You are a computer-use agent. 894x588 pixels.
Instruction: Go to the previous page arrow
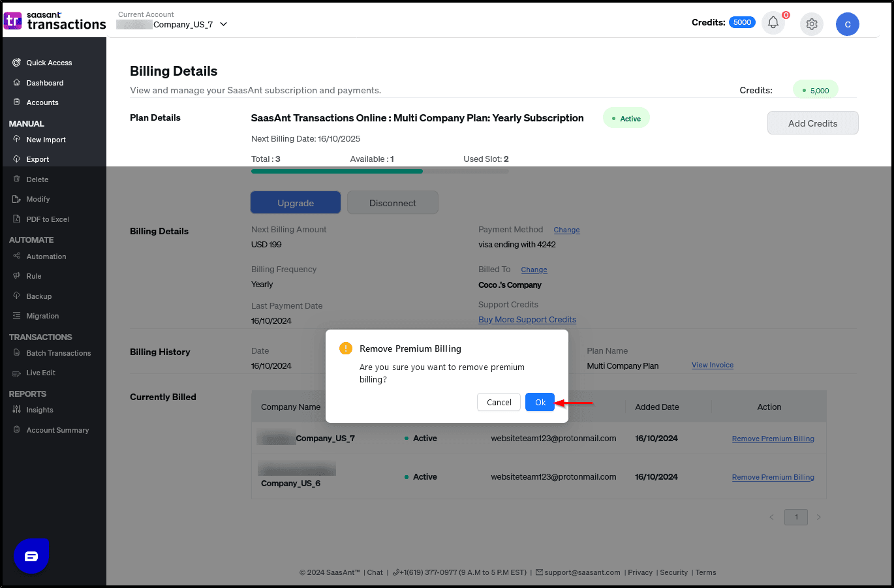(771, 518)
